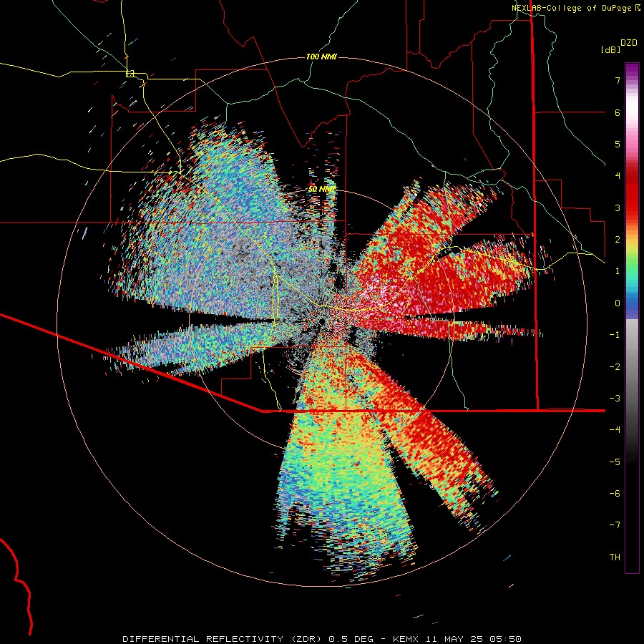Select the -1 dB scale label
644x644 pixels.
[615, 335]
